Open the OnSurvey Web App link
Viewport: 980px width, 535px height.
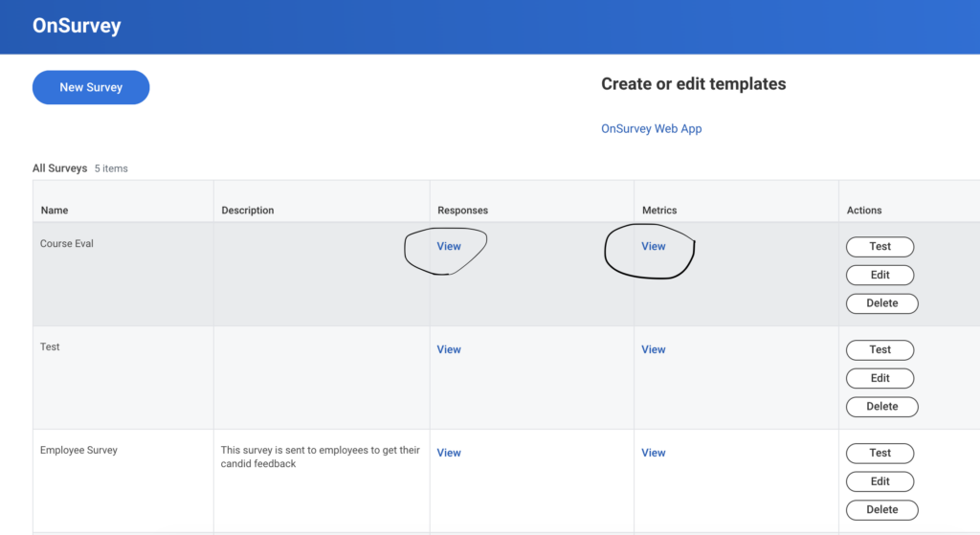pos(651,129)
